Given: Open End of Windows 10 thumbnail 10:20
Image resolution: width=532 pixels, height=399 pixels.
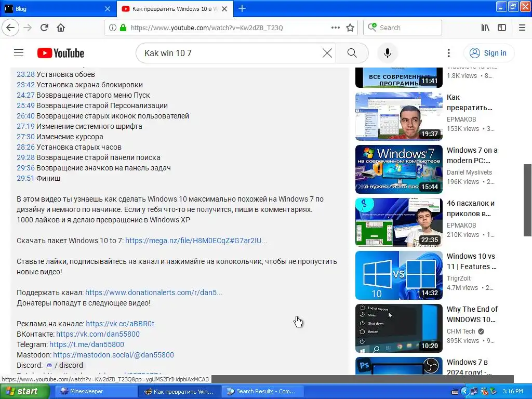Looking at the screenshot, I should pos(398,328).
